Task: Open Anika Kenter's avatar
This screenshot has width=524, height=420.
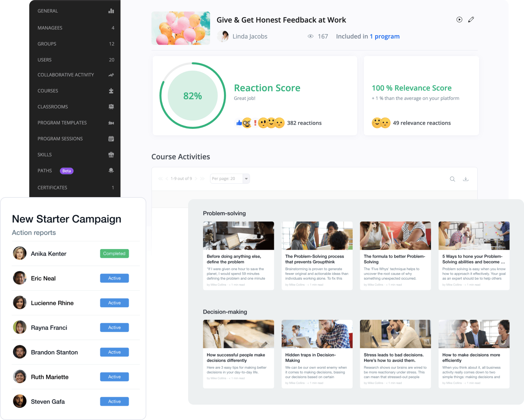Action: (x=20, y=254)
